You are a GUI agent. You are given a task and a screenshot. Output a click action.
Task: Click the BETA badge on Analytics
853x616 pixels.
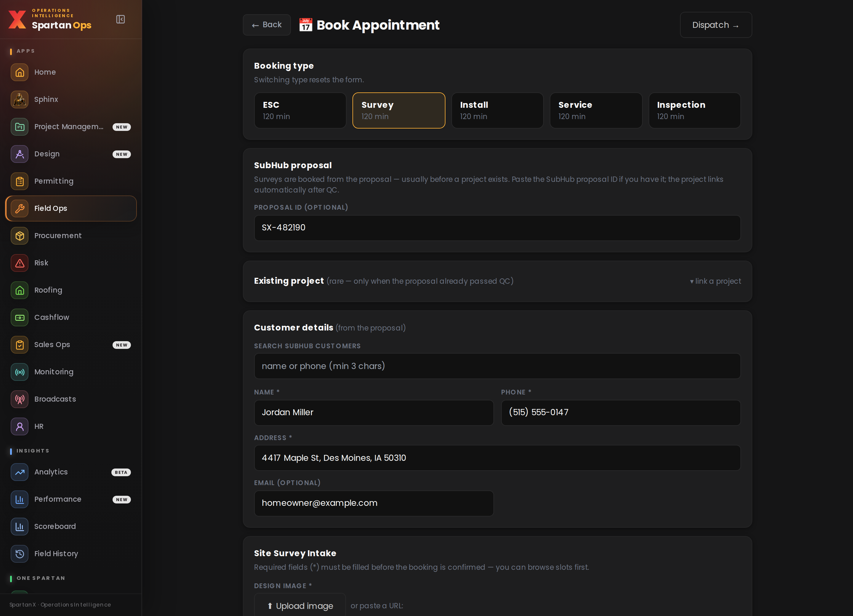click(x=121, y=472)
